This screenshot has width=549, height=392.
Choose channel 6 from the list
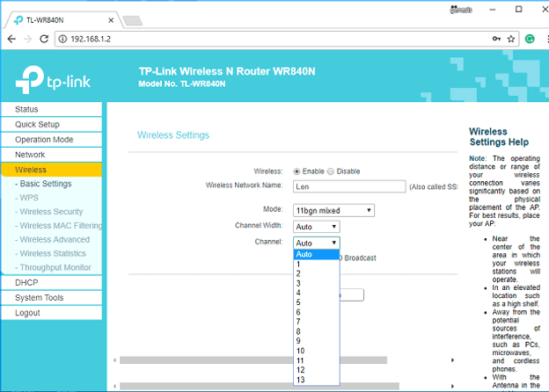point(317,312)
